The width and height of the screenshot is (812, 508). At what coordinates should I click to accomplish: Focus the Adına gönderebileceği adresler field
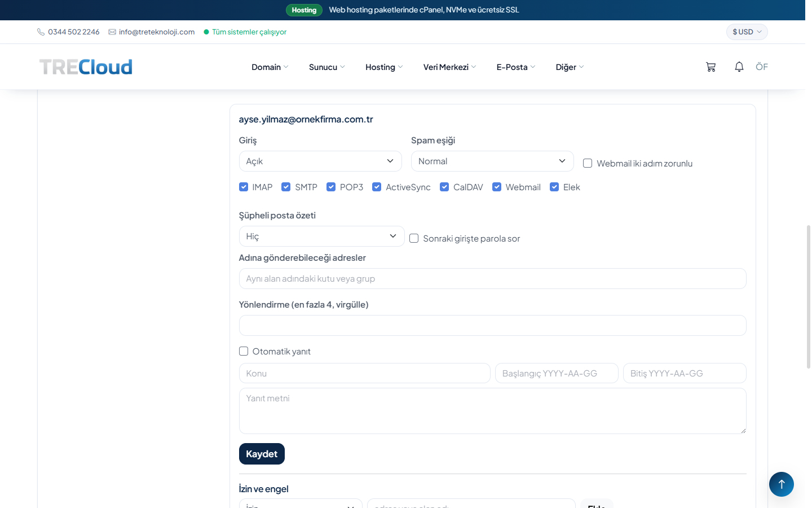pyautogui.click(x=493, y=278)
